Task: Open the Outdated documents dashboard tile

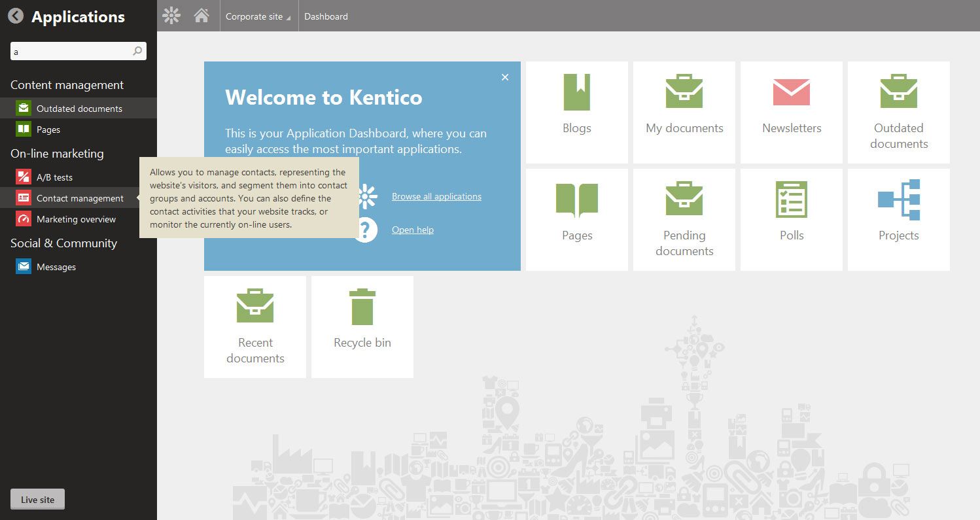Action: 899,113
